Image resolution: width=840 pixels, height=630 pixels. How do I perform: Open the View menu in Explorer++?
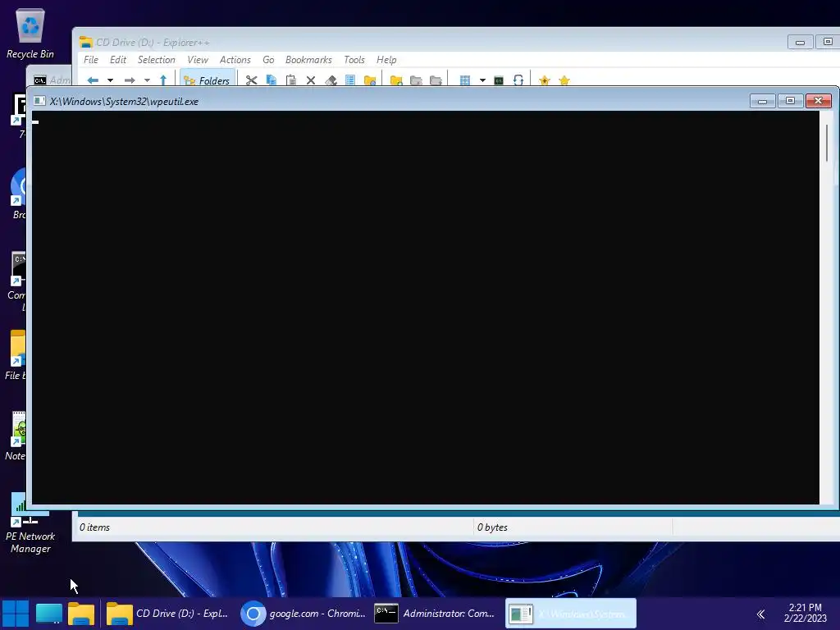(x=197, y=59)
